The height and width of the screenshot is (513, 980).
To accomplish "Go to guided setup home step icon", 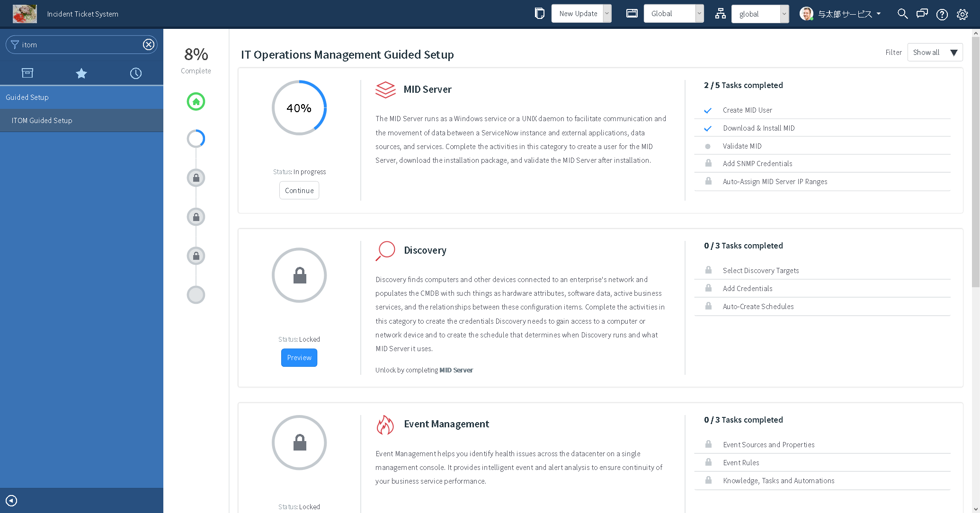I will (x=196, y=101).
